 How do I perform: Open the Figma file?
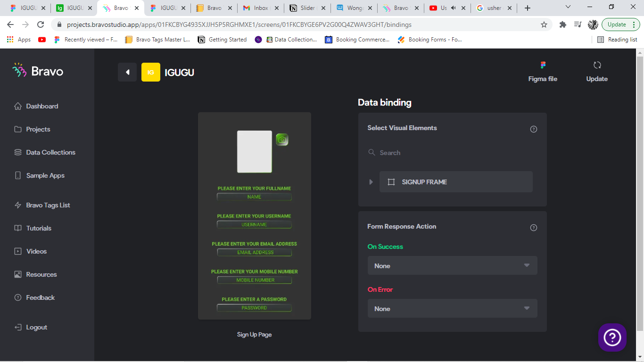(543, 72)
